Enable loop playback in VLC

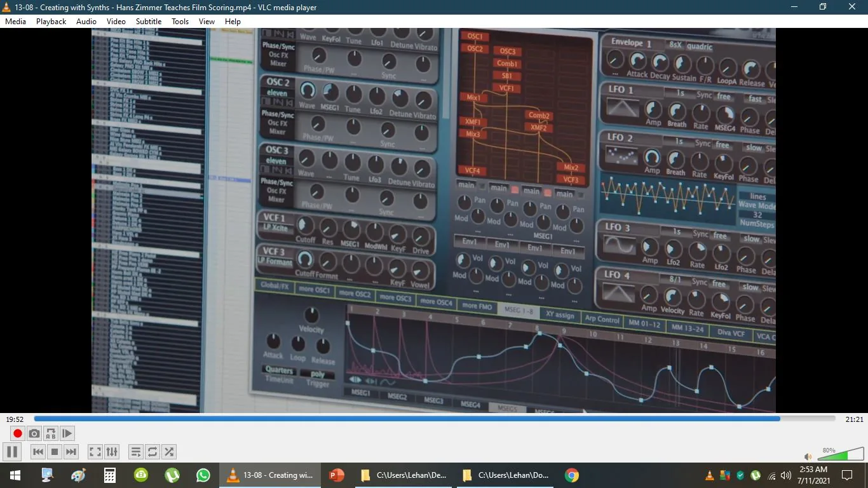pyautogui.click(x=152, y=451)
